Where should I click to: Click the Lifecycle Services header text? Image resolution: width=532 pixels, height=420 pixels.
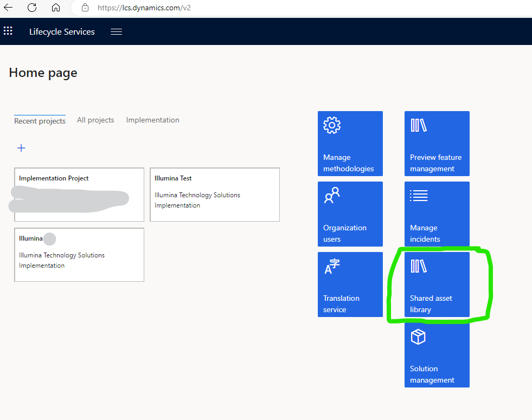click(62, 31)
